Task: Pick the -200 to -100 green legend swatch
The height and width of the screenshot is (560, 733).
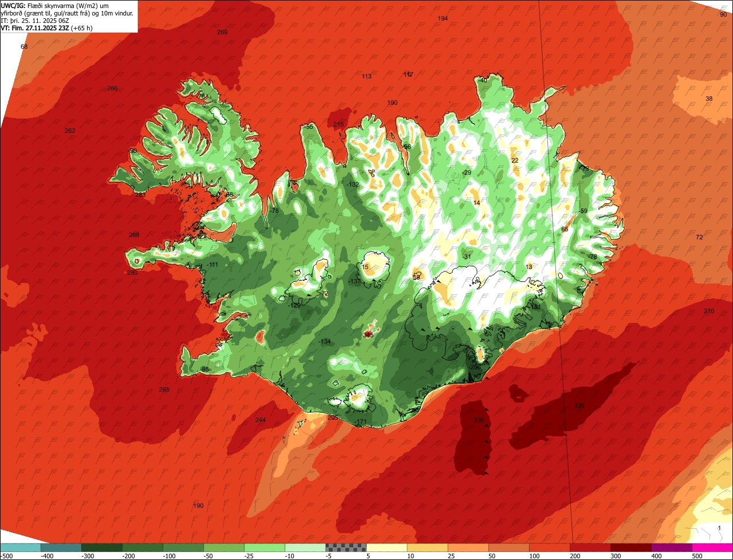Action: click(143, 547)
